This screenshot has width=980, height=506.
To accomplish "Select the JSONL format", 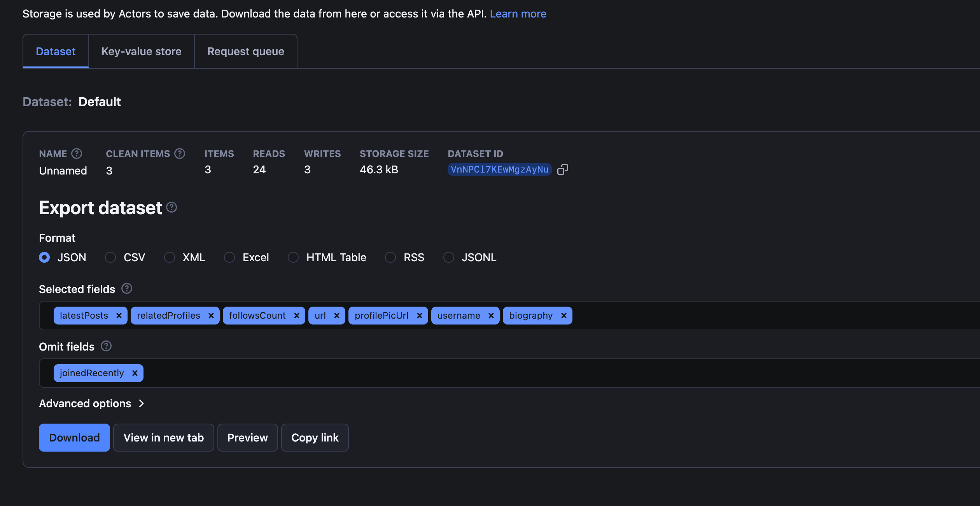I will point(449,257).
